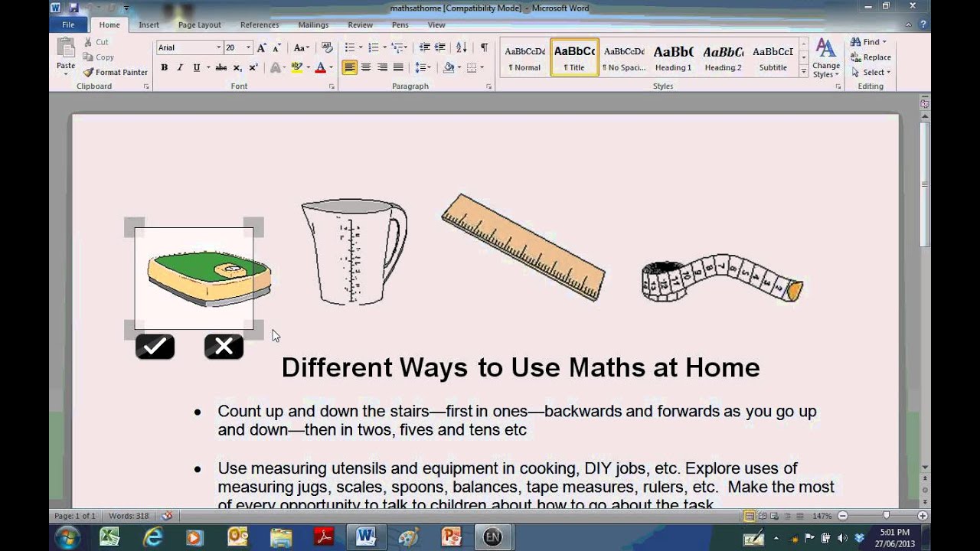Open Change Styles menu
The width and height of the screenshot is (980, 551).
tap(825, 57)
